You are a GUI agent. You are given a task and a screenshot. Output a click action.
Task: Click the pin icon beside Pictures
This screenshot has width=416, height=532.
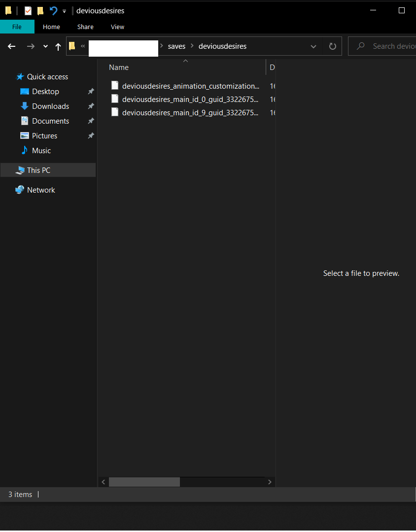coord(91,136)
